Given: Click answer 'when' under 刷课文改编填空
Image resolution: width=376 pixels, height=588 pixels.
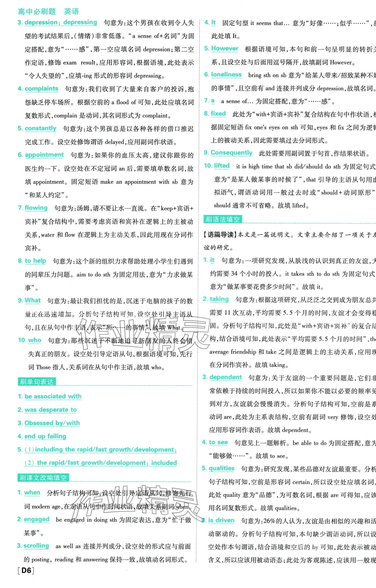Looking at the screenshot, I should (32, 493).
